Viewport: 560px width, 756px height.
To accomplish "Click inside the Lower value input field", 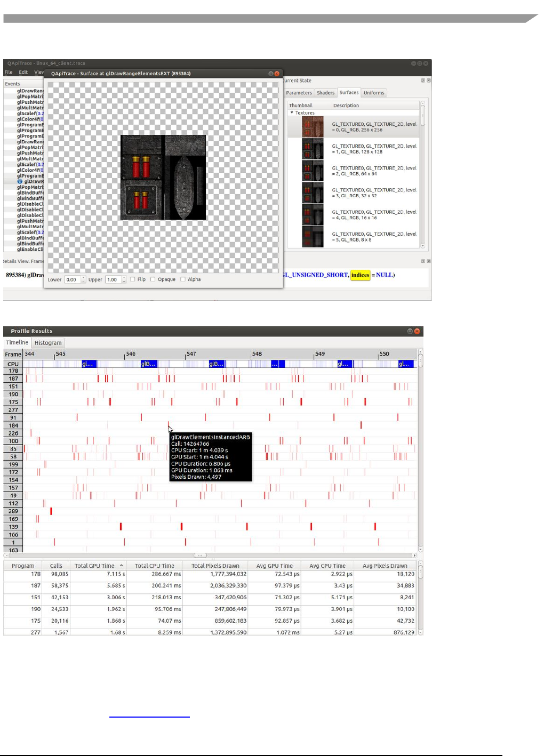I will [73, 279].
